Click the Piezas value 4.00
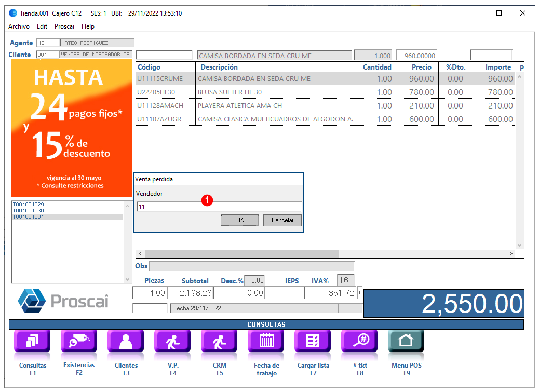The image size is (539, 392). point(150,293)
